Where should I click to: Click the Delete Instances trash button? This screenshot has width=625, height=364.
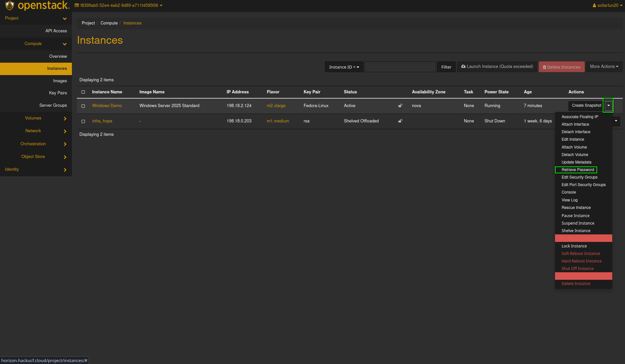point(562,67)
